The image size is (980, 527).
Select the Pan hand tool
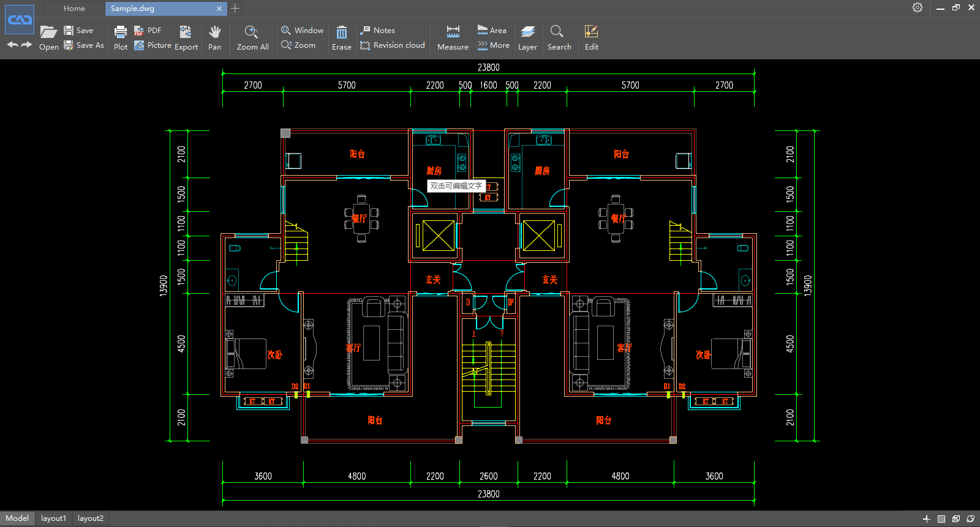pyautogui.click(x=214, y=32)
